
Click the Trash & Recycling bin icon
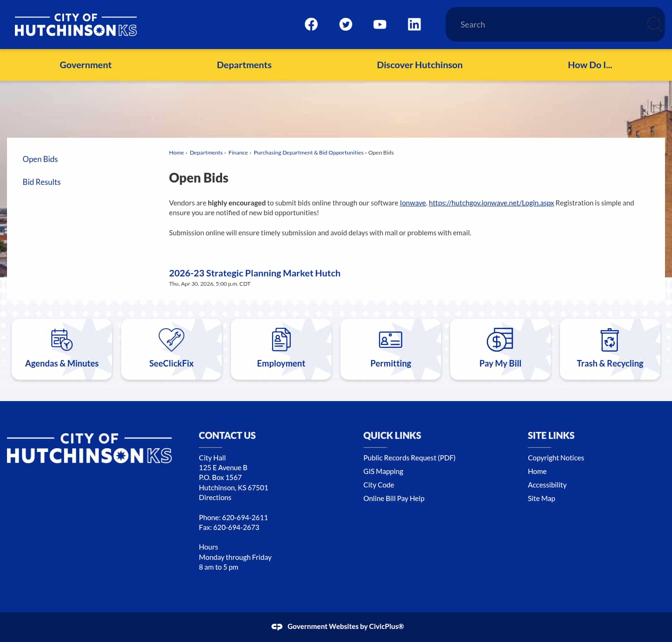tap(610, 339)
